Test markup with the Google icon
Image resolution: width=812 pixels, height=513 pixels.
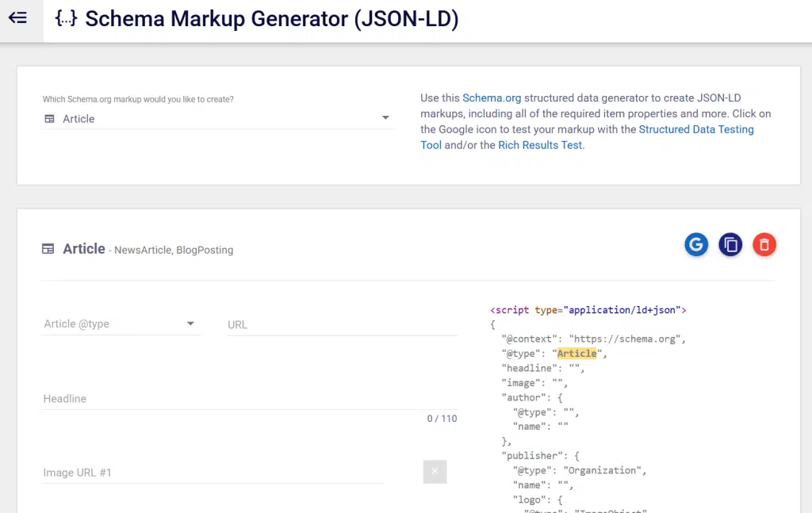pyautogui.click(x=695, y=245)
